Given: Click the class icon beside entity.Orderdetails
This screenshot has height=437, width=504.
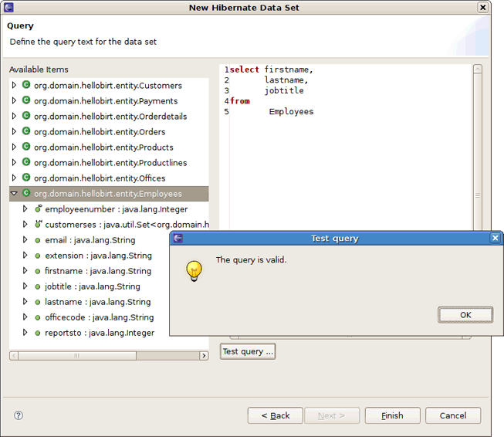Looking at the screenshot, I should [26, 116].
